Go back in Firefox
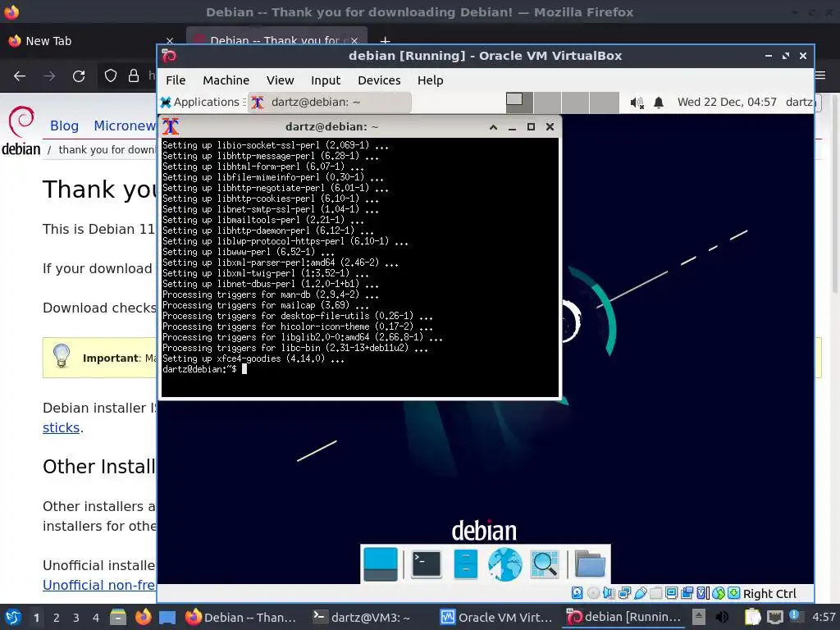840x630 pixels. [x=20, y=76]
